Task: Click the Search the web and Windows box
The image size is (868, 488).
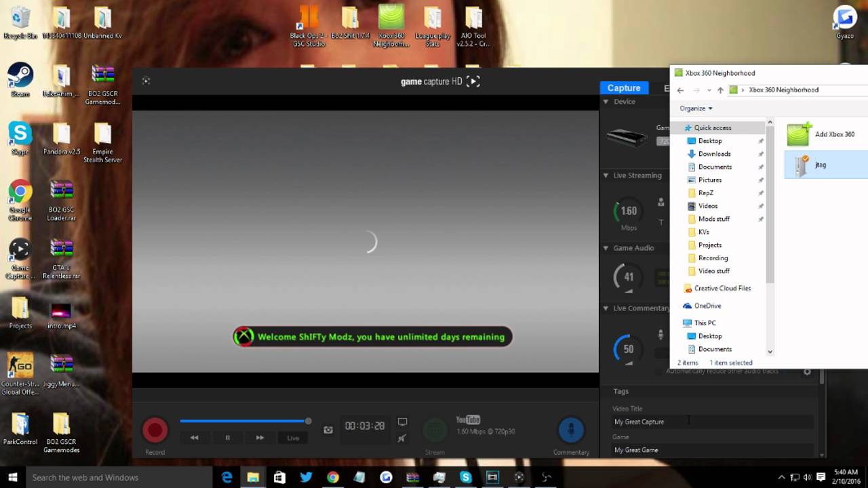Action: (x=119, y=477)
